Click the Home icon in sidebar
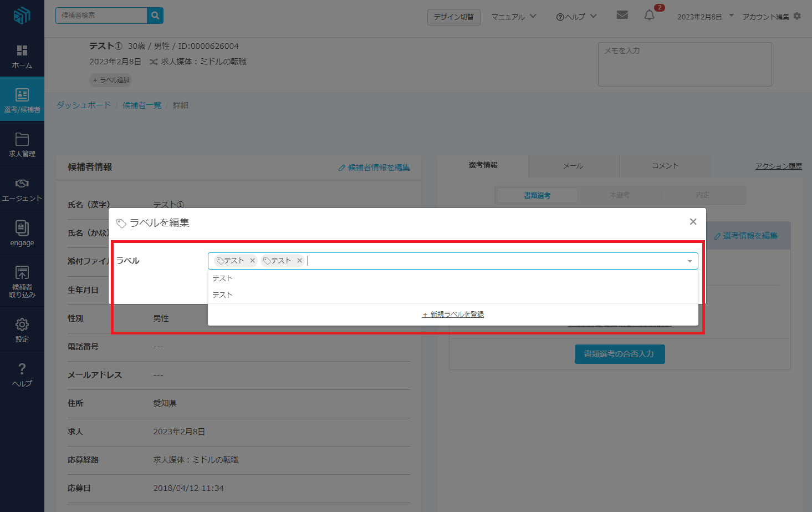The image size is (812, 512). [x=22, y=51]
